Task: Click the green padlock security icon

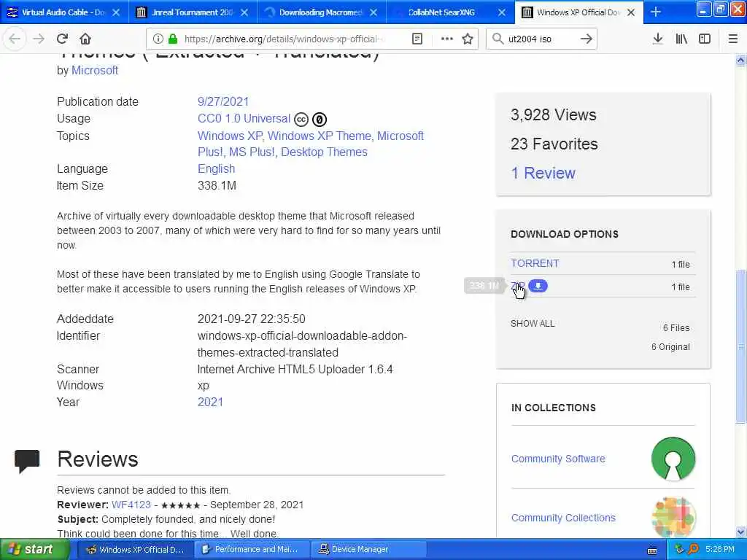Action: click(173, 39)
